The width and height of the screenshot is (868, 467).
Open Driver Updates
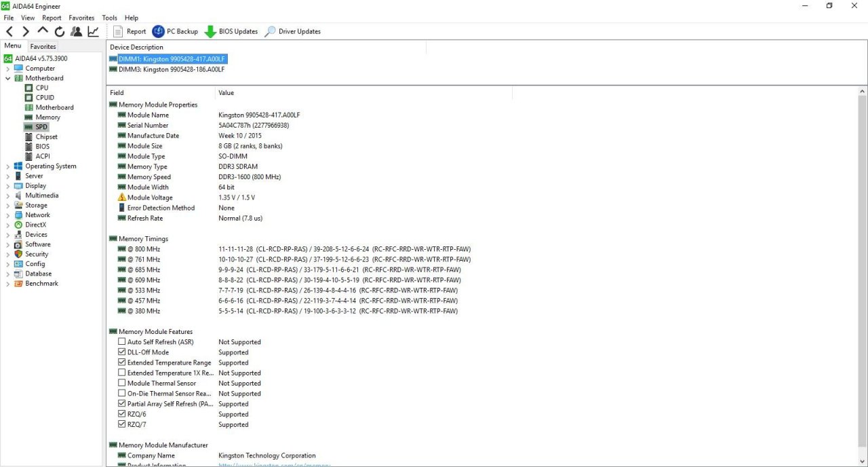click(x=292, y=31)
